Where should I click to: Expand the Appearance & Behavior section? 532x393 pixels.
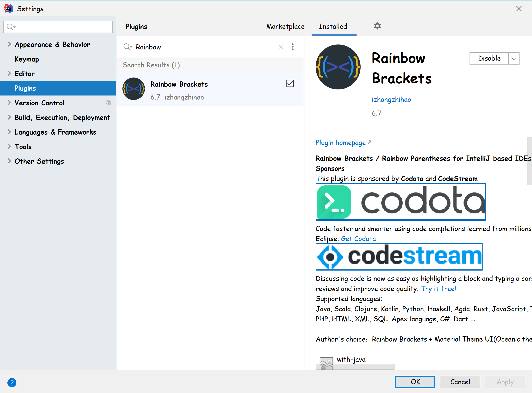pyautogui.click(x=9, y=44)
